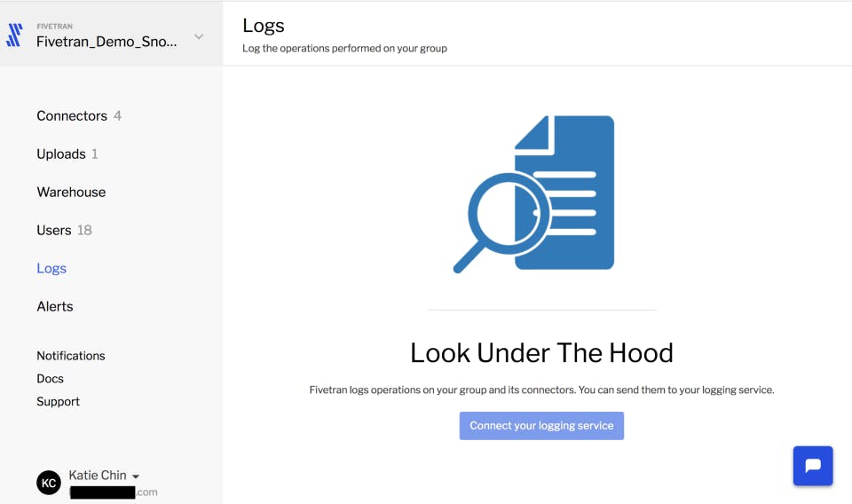Expand the group selector chevron
852x504 pixels.
click(199, 37)
